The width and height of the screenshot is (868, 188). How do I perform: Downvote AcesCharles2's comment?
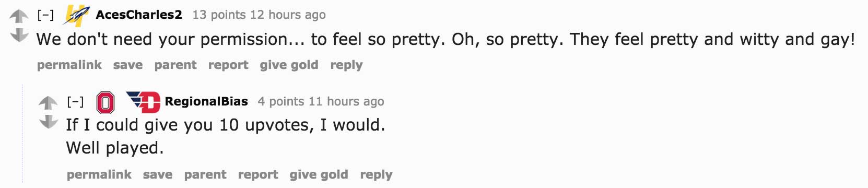click(x=19, y=35)
